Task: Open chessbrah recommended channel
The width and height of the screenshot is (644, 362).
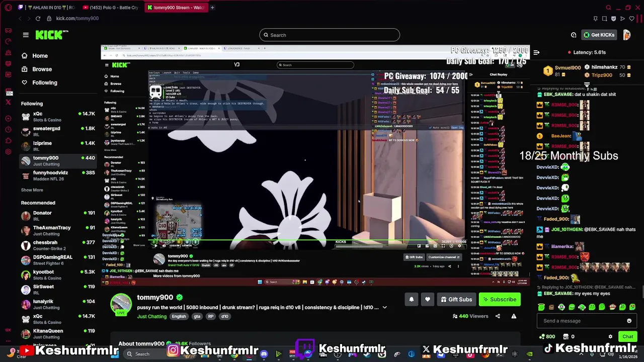Action: 58,245
